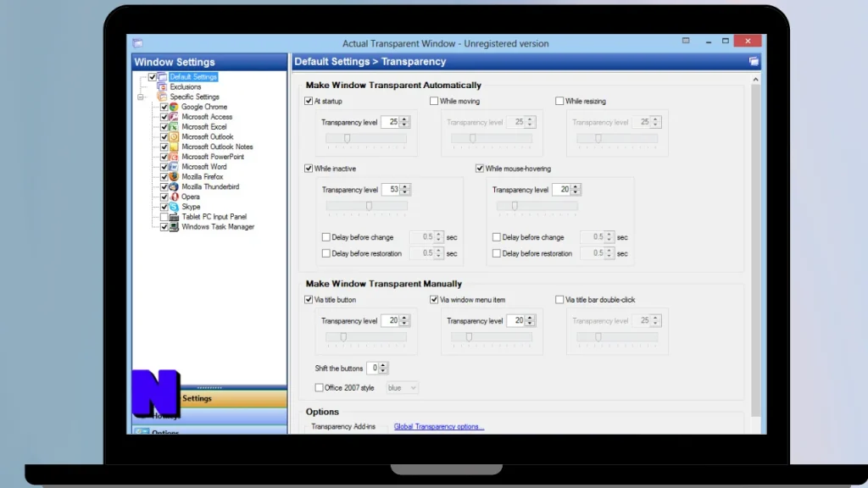
Task: Enable Office 2007 style checkbox
Action: 319,388
